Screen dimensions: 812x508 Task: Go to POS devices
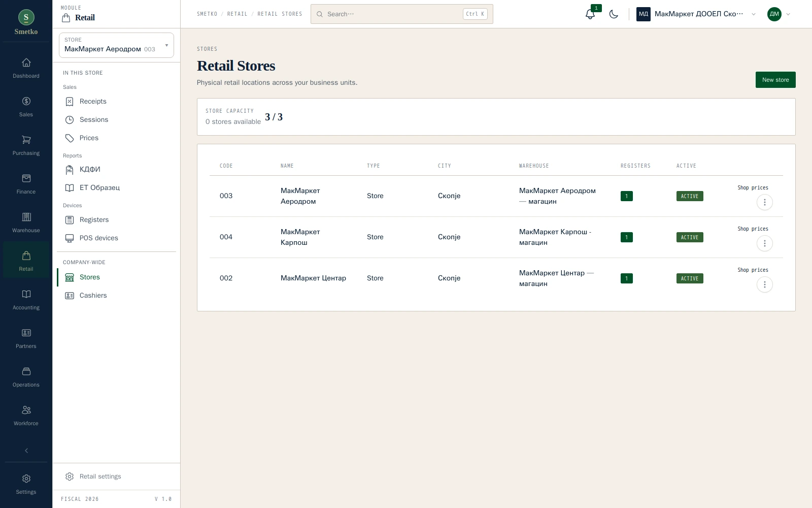coord(116,238)
